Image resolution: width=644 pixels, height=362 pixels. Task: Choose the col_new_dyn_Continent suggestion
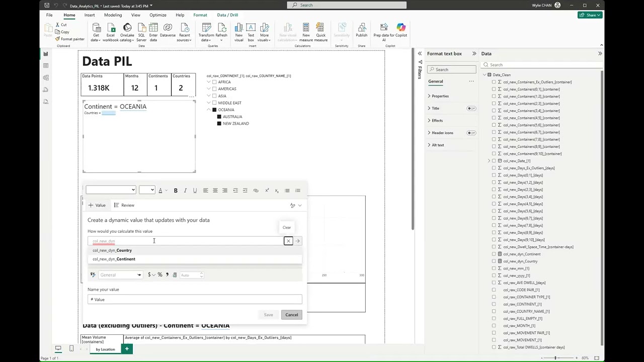(x=195, y=259)
